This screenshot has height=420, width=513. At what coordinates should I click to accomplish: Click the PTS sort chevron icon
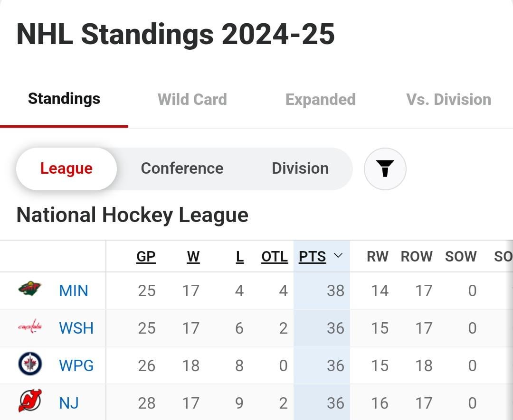338,255
